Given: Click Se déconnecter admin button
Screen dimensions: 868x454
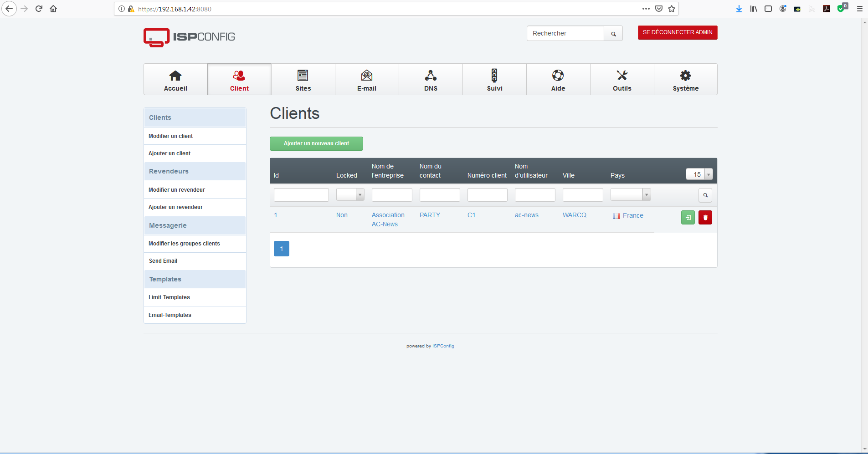Looking at the screenshot, I should click(678, 32).
